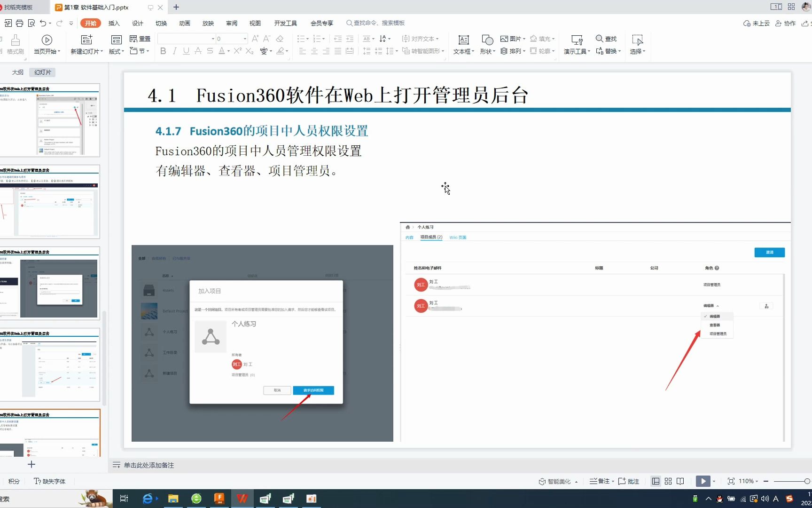This screenshot has height=508, width=812.
Task: Open File Explorer in taskbar
Action: (x=173, y=499)
